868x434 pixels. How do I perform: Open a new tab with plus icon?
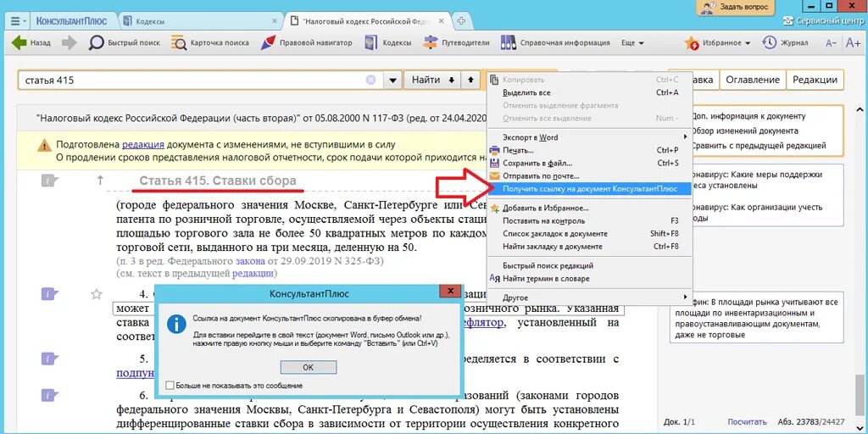coord(461,21)
